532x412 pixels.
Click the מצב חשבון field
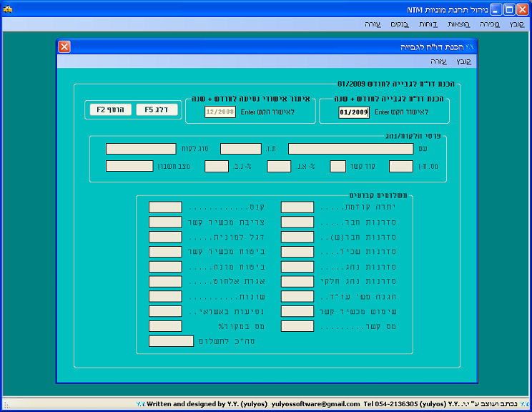point(129,166)
